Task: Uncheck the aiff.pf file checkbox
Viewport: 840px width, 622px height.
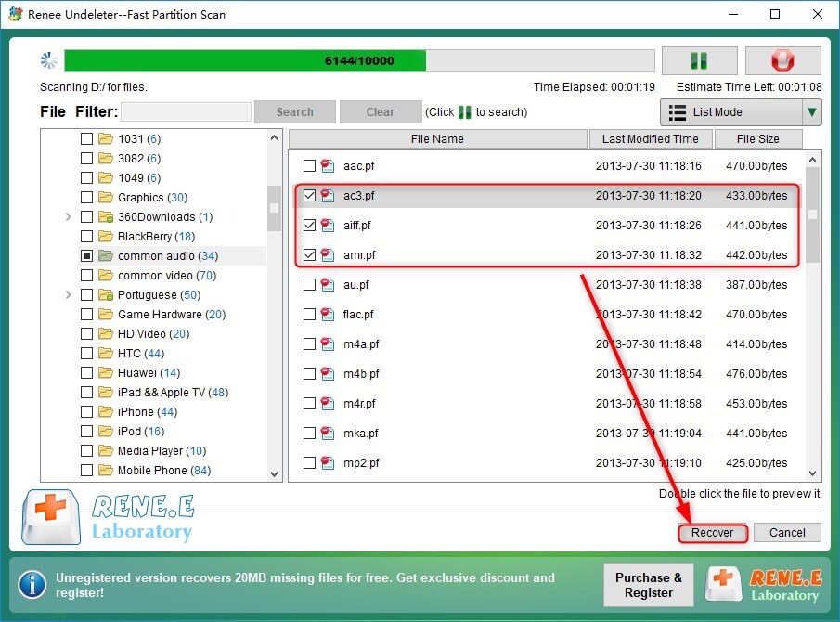Action: [x=309, y=225]
